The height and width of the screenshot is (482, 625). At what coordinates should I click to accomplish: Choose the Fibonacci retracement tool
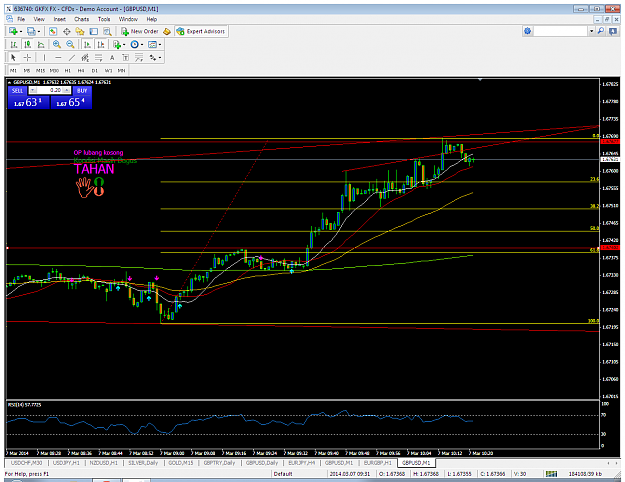[x=98, y=58]
